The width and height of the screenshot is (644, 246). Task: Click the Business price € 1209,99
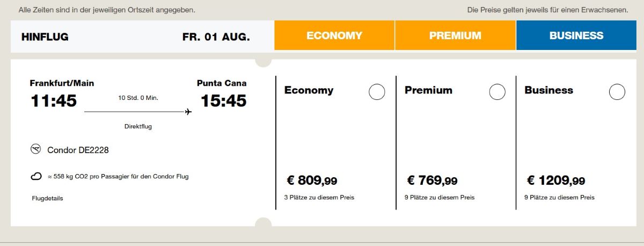(556, 180)
